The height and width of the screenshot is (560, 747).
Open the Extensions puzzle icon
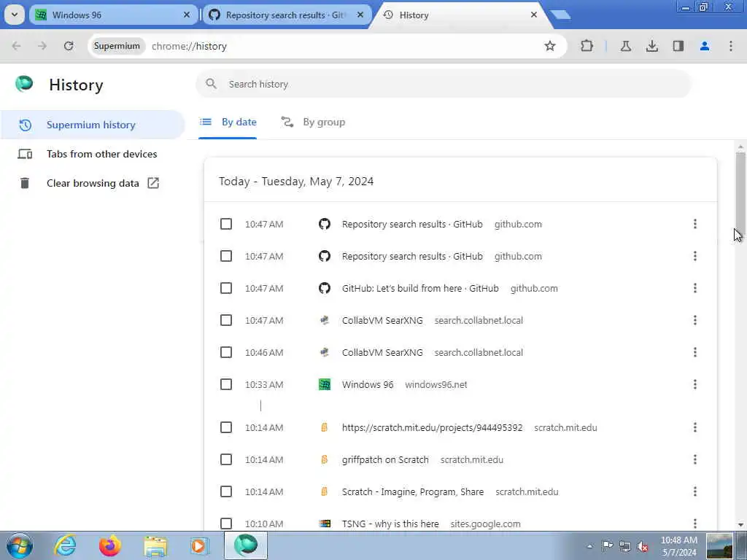coord(587,46)
